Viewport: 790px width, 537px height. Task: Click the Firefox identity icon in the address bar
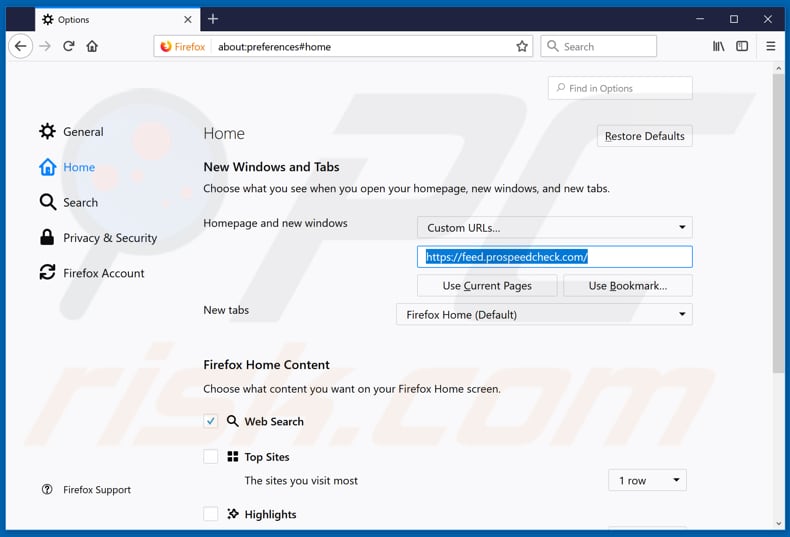point(166,46)
